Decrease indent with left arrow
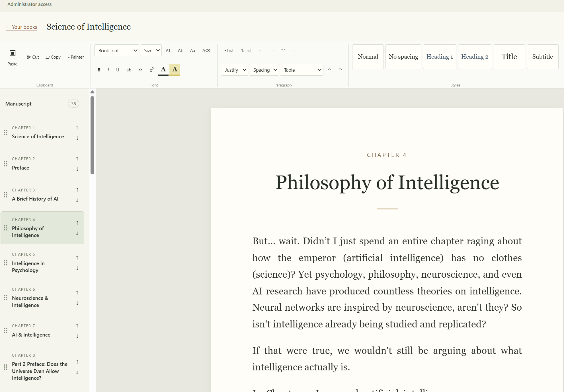 261,51
